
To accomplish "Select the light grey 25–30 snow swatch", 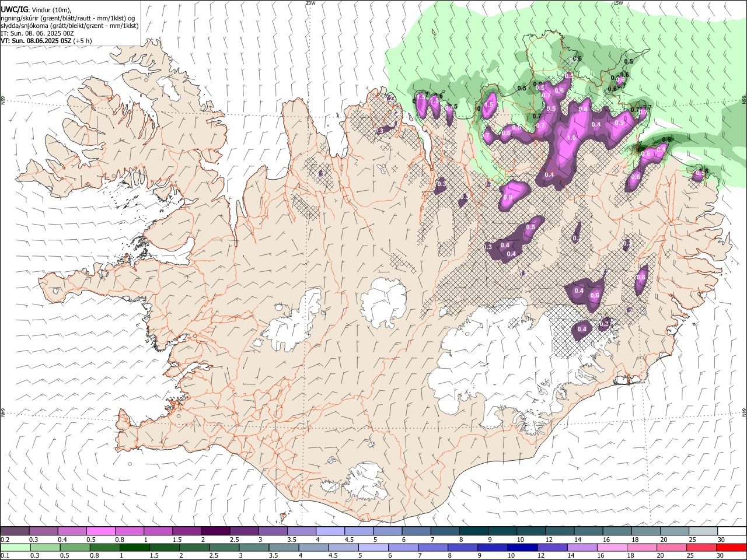I will click(x=703, y=531).
